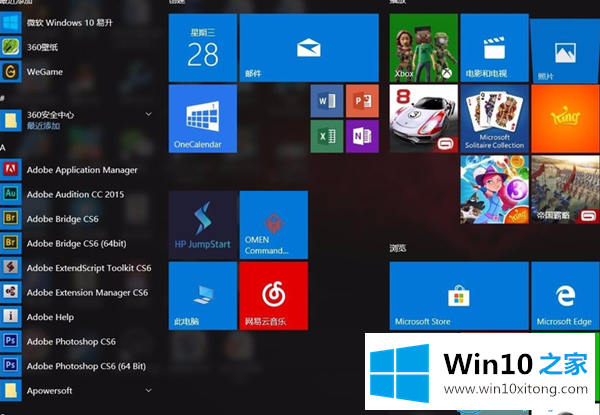Launch 360壁纸 from the app list
600x415 pixels.
click(x=11, y=47)
